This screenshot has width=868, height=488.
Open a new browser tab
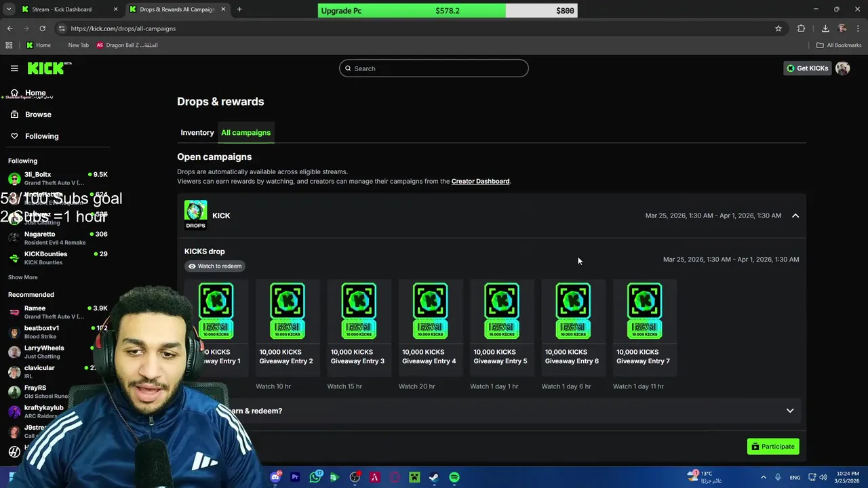[239, 9]
